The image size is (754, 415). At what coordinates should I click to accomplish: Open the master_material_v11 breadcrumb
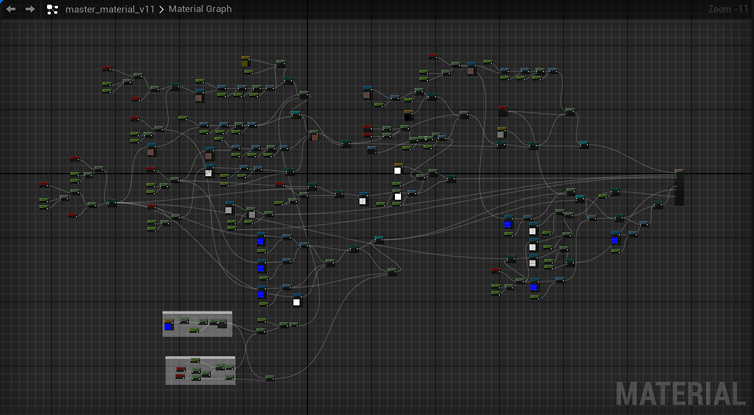pyautogui.click(x=110, y=9)
